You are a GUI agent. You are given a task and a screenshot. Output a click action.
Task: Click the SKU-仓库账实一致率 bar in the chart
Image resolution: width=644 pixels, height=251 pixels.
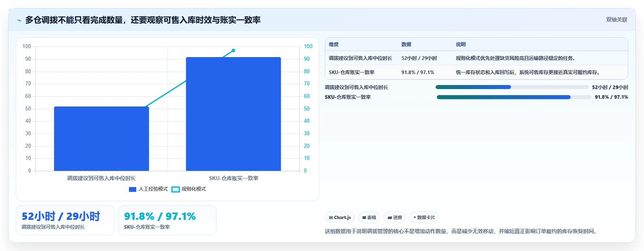tap(233, 114)
